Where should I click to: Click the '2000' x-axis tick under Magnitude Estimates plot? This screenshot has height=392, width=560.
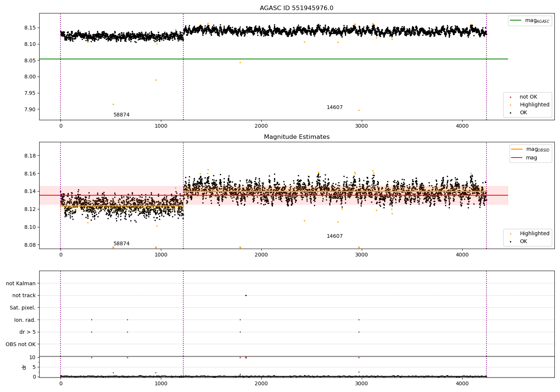point(261,255)
